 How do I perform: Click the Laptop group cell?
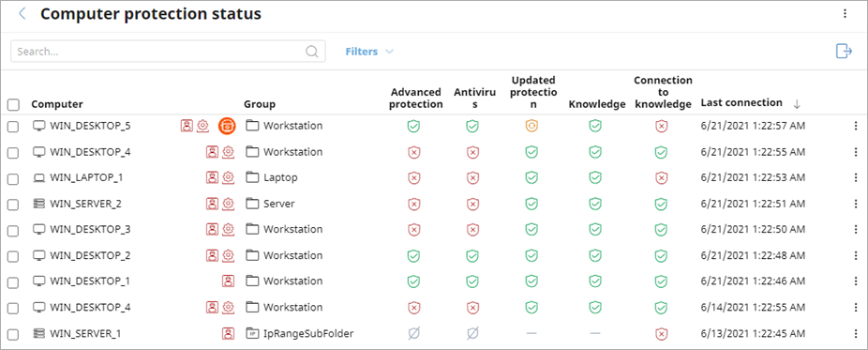pyautogui.click(x=280, y=177)
